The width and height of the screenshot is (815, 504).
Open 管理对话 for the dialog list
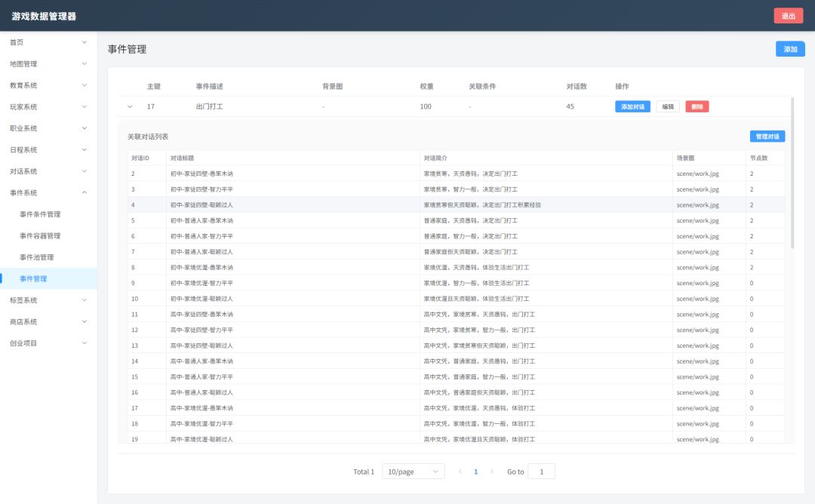pos(767,137)
